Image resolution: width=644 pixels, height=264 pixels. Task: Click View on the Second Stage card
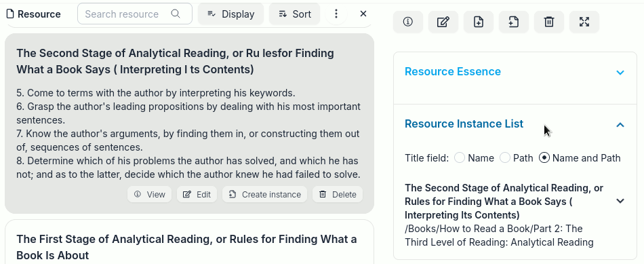150,195
